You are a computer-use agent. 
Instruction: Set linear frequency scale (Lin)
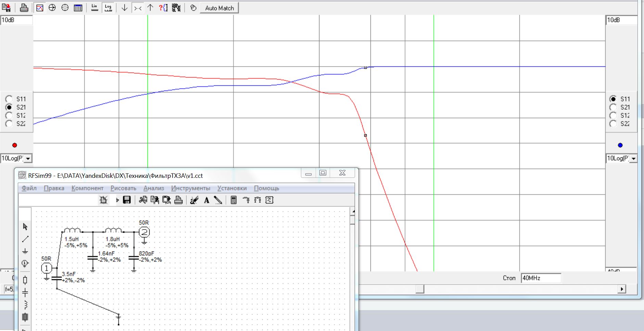coord(95,8)
